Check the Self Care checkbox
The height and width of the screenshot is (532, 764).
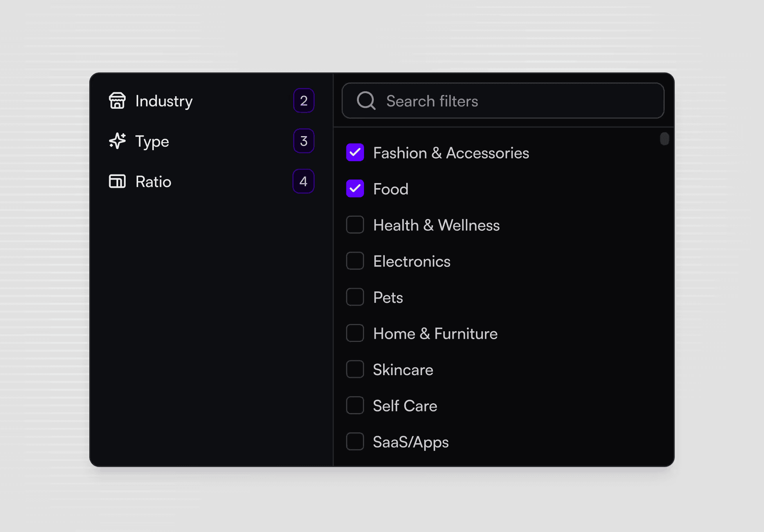[355, 405]
